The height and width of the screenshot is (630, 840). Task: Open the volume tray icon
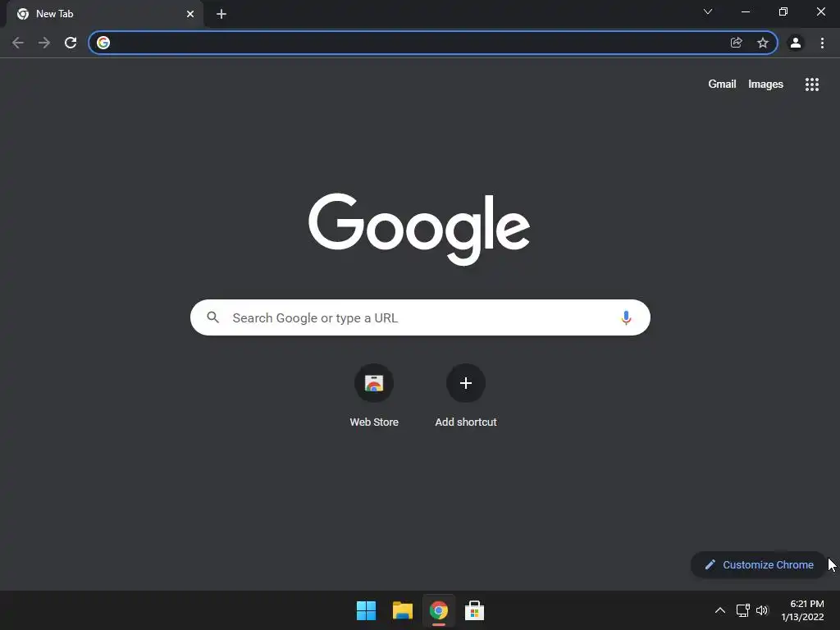pyautogui.click(x=762, y=610)
